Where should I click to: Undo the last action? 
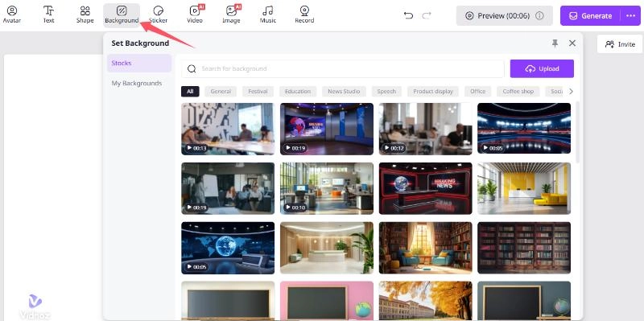pos(408,15)
